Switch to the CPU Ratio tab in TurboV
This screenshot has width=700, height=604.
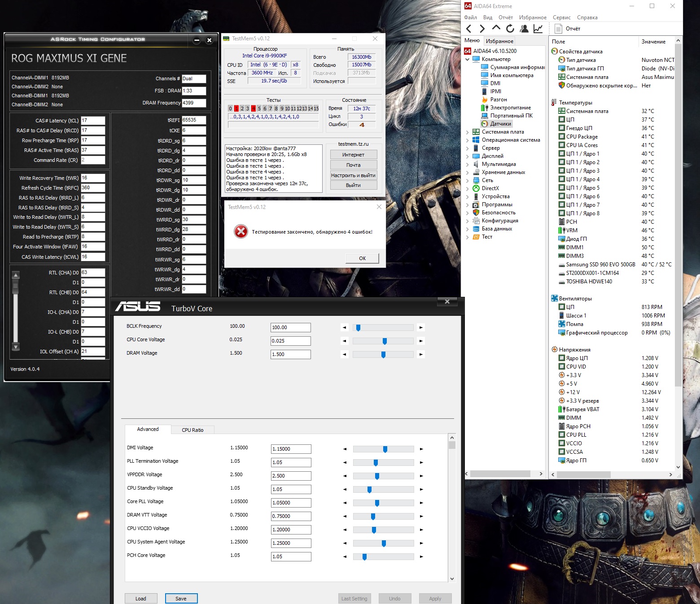[192, 430]
